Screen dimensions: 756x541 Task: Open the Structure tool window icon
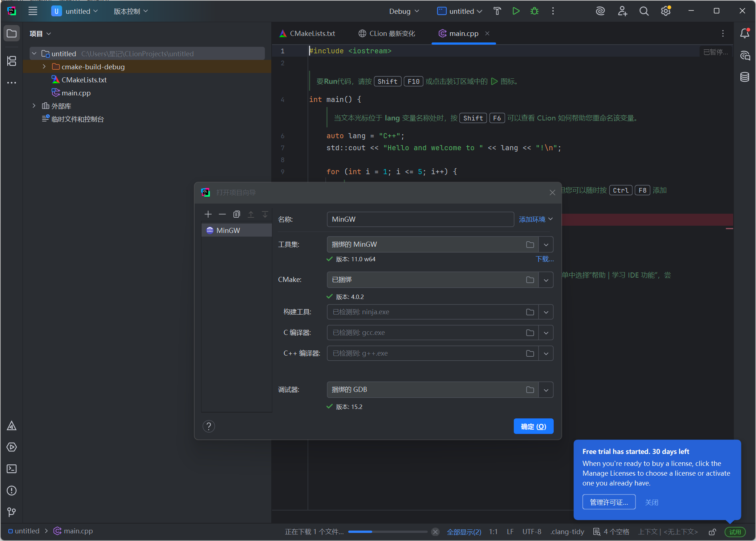12,61
